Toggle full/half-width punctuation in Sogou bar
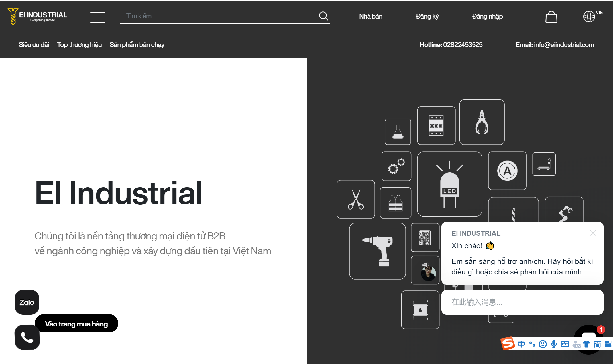 532,344
